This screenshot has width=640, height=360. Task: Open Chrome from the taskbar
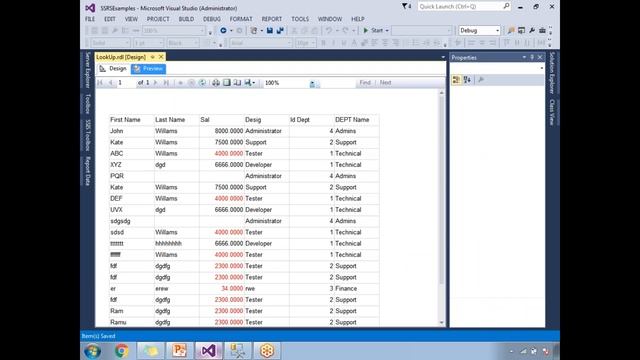click(121, 351)
